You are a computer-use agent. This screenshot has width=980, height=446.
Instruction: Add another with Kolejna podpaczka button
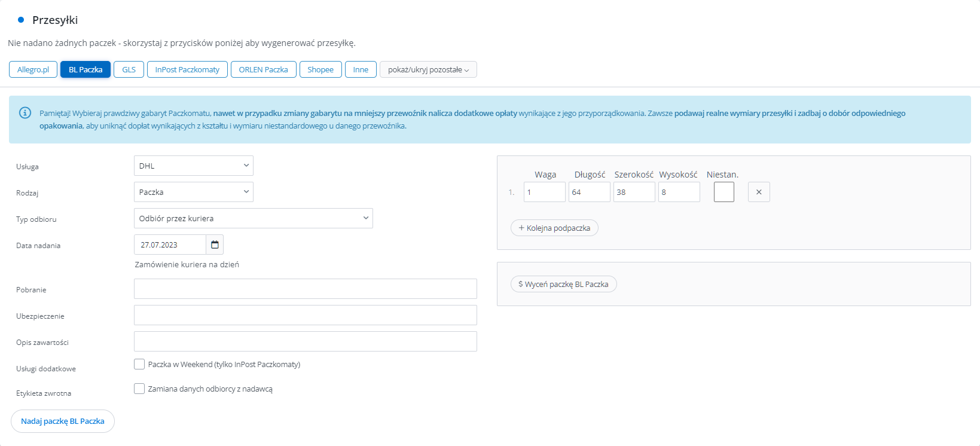pos(554,228)
